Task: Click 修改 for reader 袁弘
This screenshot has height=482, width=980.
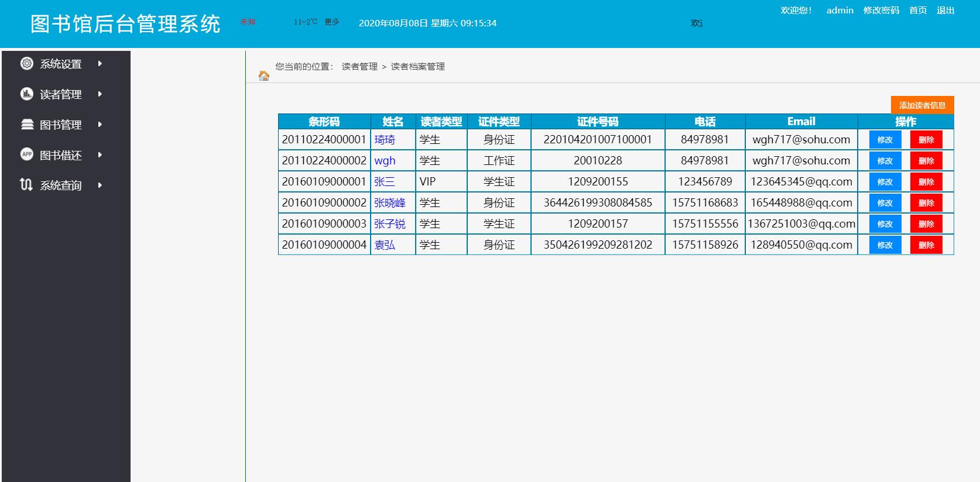Action: [885, 245]
